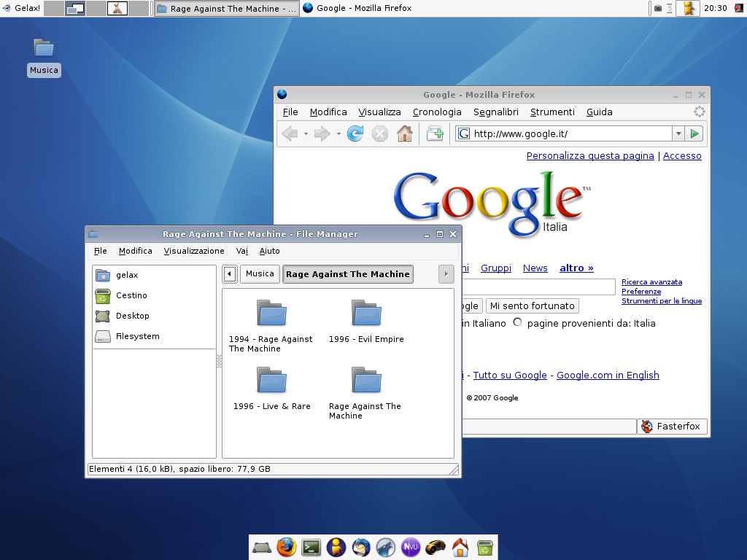Launch the wolf icon application in dock
Viewport: 747px width, 560px height.
[x=386, y=548]
